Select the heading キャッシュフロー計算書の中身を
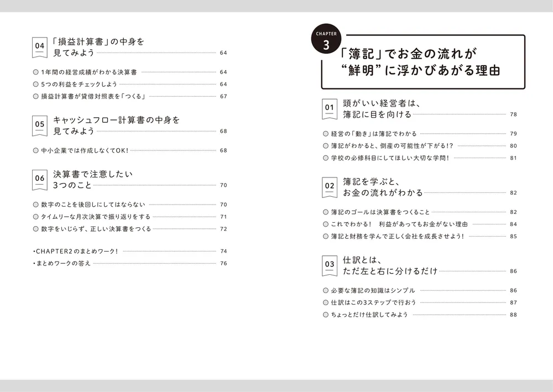The image size is (553, 392). [116, 120]
